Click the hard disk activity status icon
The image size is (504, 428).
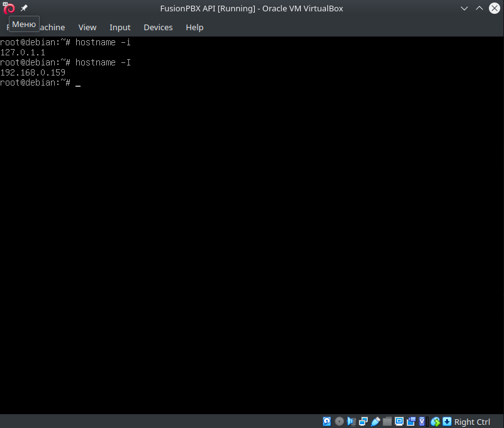tap(327, 421)
